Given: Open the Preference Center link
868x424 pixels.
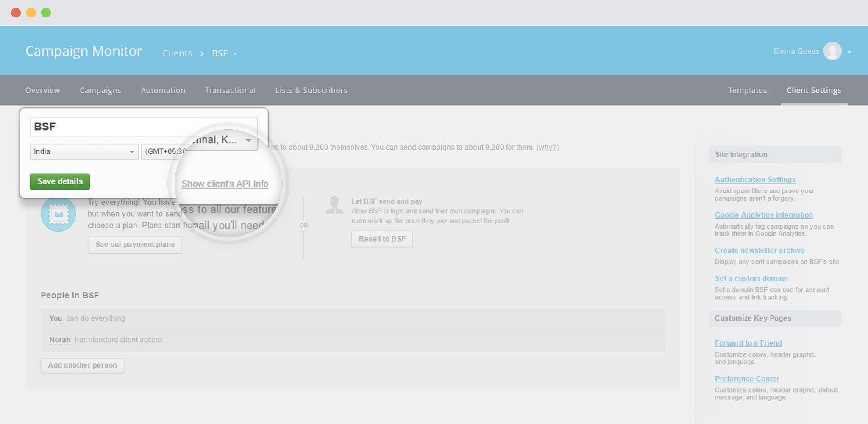Looking at the screenshot, I should 747,379.
